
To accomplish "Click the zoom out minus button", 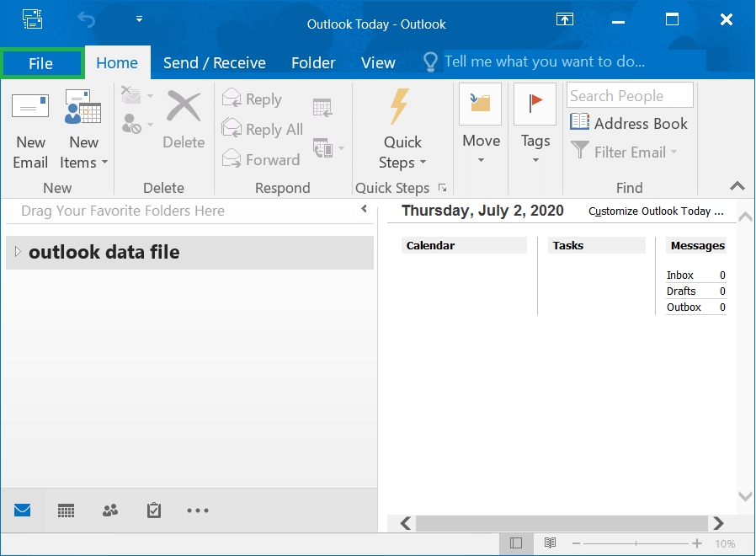I will (576, 543).
